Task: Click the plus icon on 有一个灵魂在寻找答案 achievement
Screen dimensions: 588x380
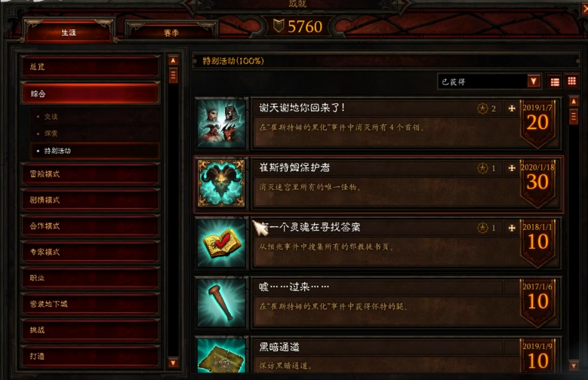Action: (x=512, y=228)
